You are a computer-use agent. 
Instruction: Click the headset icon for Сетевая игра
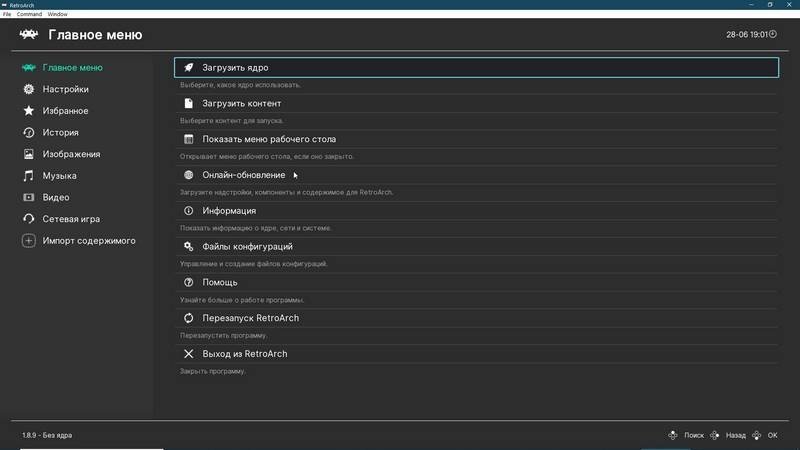click(29, 219)
